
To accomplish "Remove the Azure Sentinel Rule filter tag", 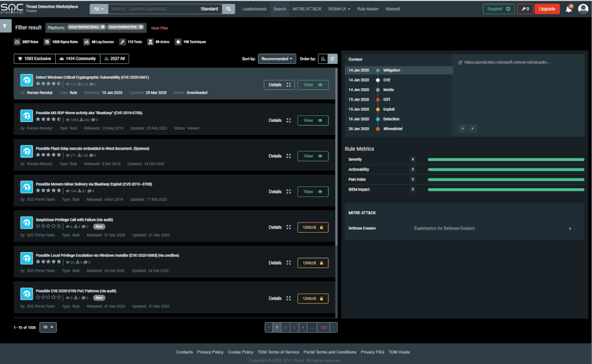I will (141, 27).
